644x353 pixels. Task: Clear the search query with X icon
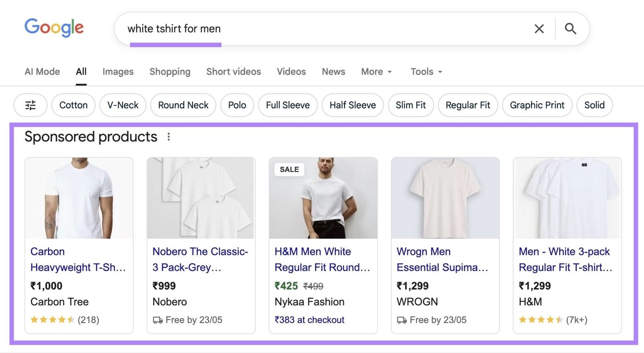(x=539, y=29)
